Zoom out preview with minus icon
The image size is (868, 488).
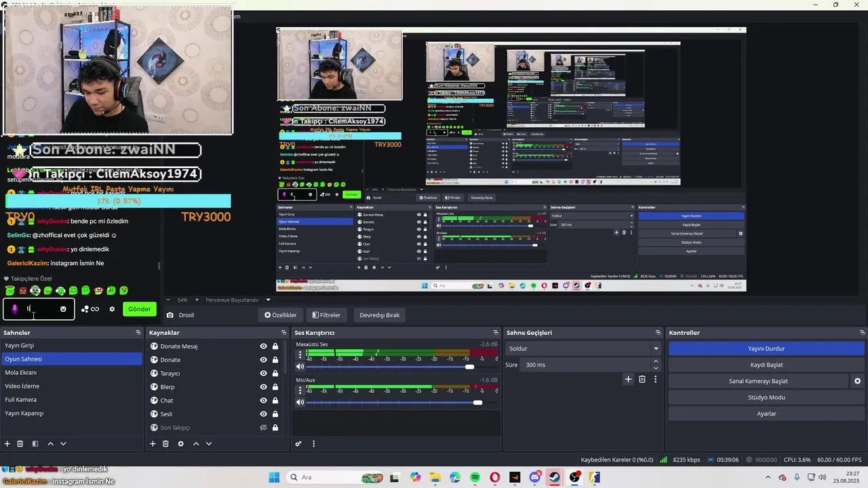(x=169, y=300)
